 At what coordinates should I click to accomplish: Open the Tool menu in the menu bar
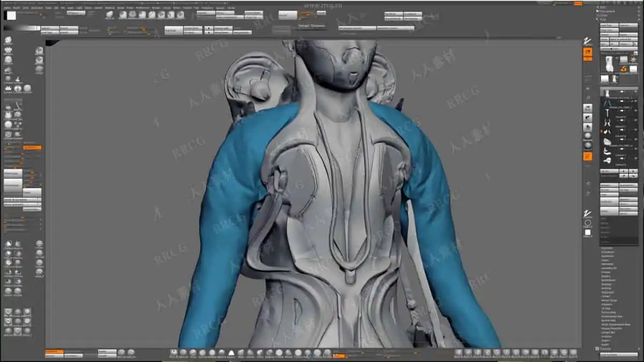tap(196, 8)
